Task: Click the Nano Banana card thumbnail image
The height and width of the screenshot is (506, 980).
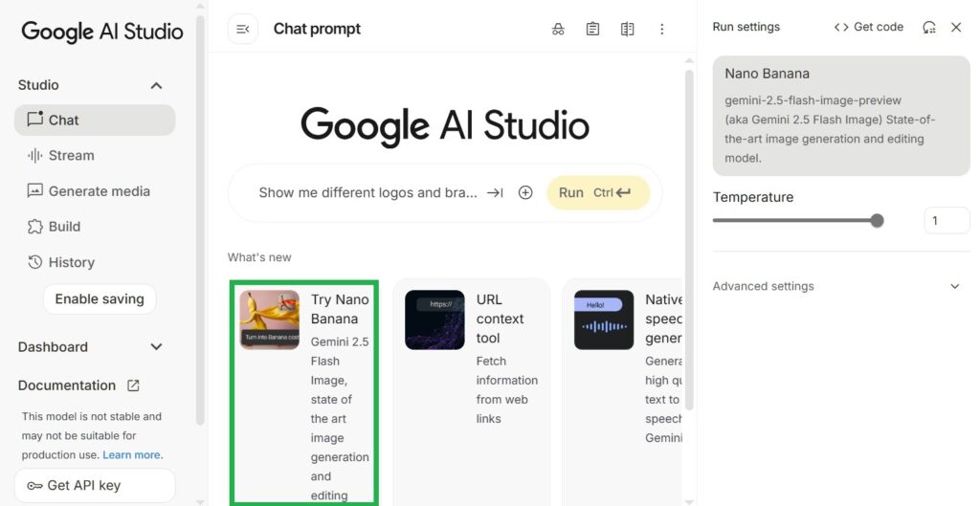Action: point(269,319)
